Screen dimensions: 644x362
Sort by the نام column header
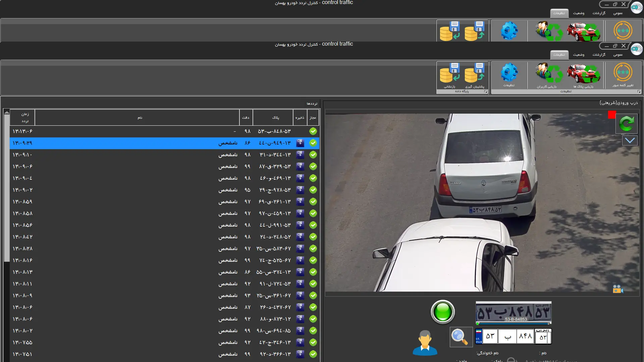137,118
